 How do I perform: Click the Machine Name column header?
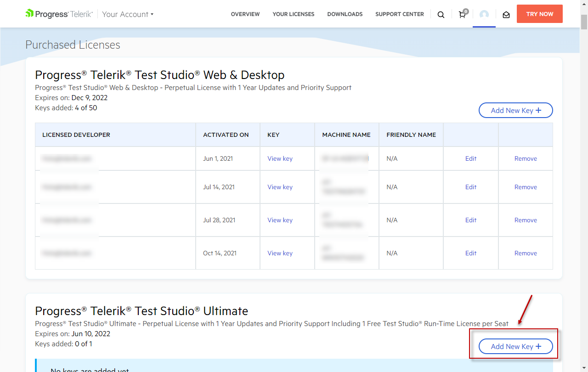346,135
